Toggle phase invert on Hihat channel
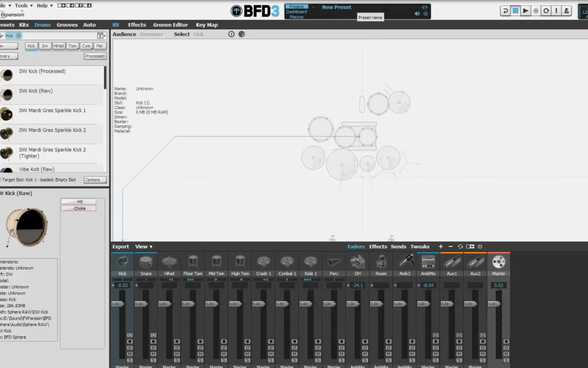This screenshot has width=588, height=368. [x=177, y=348]
